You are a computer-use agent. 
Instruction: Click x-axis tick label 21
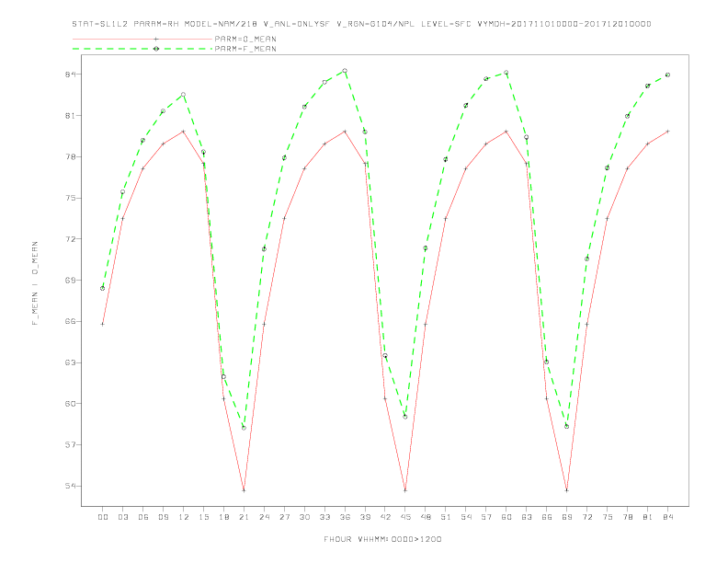click(244, 517)
